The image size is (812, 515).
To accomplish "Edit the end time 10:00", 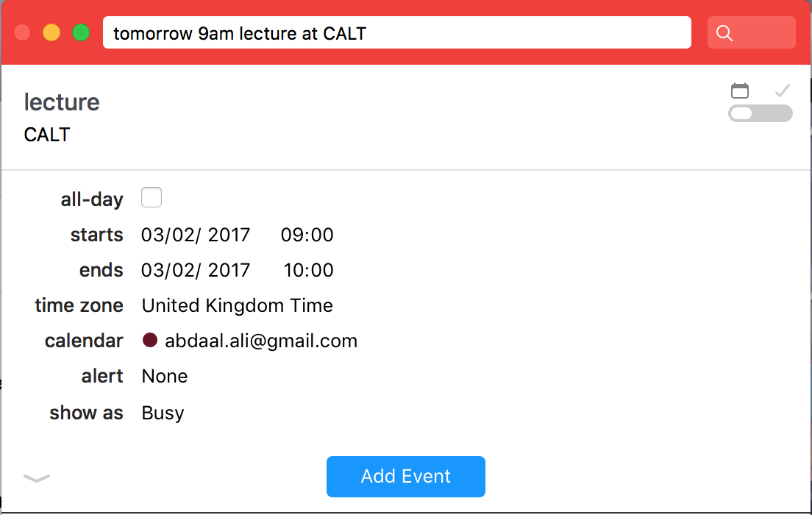I will click(308, 271).
